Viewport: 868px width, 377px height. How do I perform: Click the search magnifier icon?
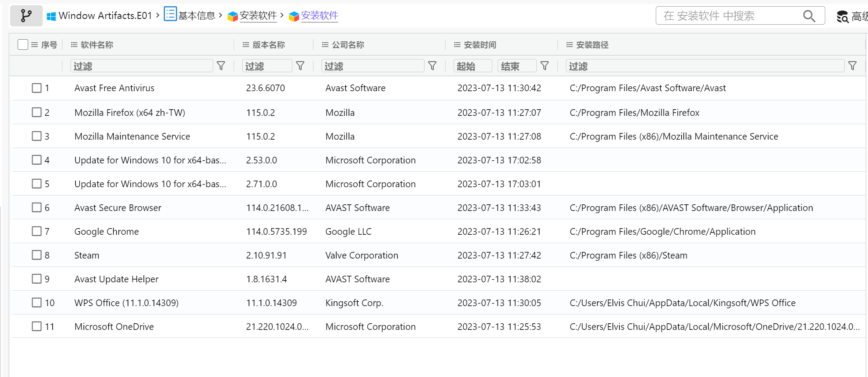pyautogui.click(x=809, y=16)
